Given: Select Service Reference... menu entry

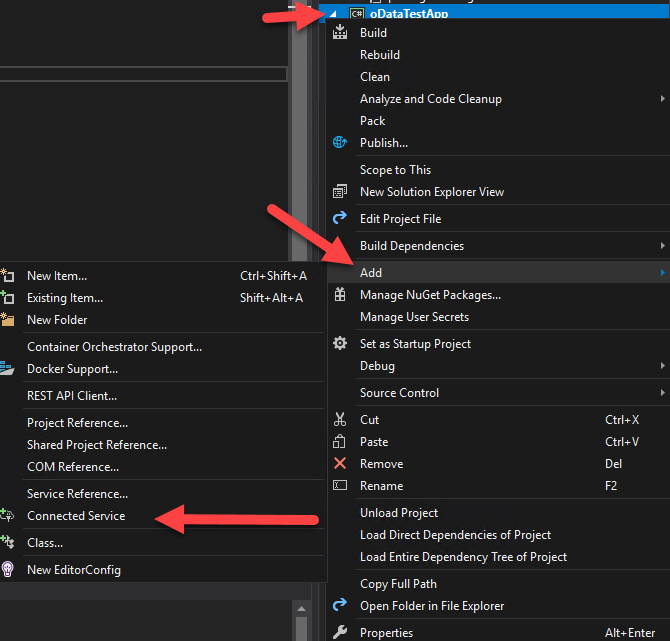Looking at the screenshot, I should pos(77,494).
